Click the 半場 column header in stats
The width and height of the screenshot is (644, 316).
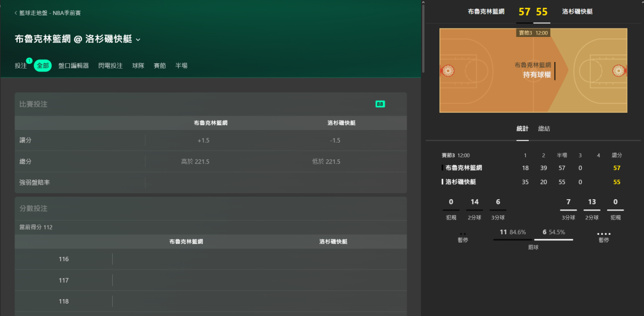(562, 156)
